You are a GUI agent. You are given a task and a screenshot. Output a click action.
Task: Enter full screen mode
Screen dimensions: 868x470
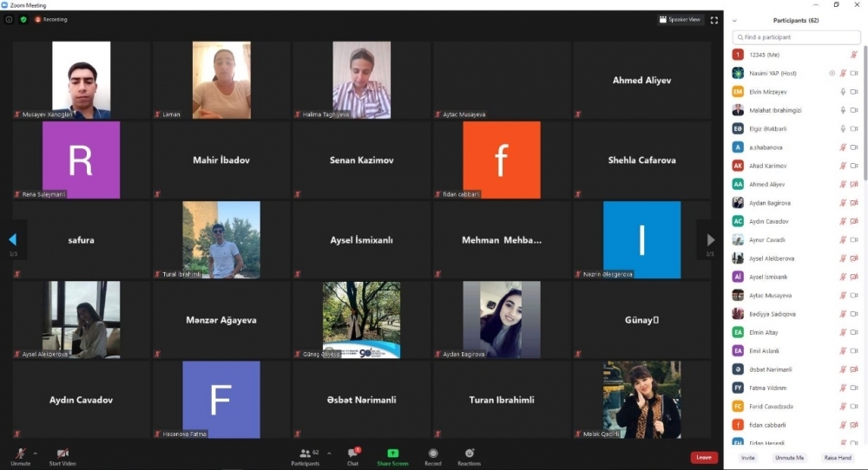pos(714,19)
